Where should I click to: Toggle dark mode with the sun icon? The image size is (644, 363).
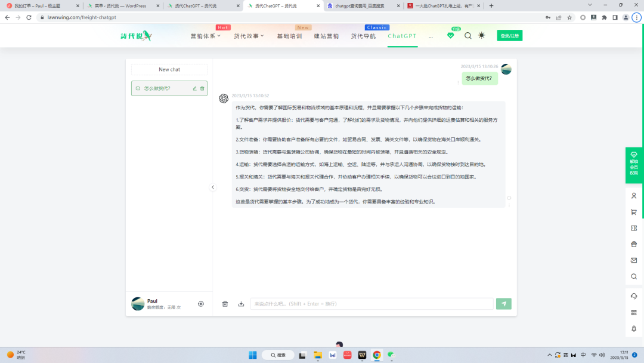click(481, 35)
